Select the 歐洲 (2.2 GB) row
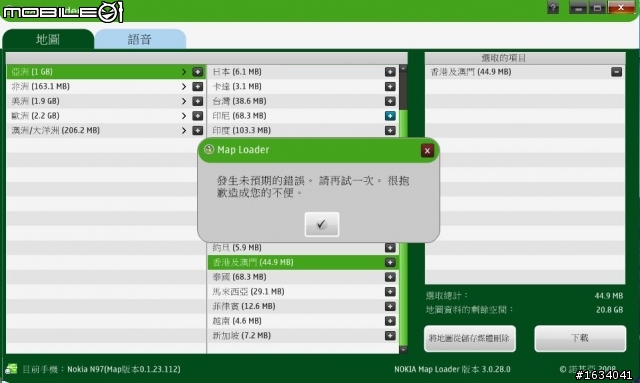This screenshot has width=640, height=383. 106,116
